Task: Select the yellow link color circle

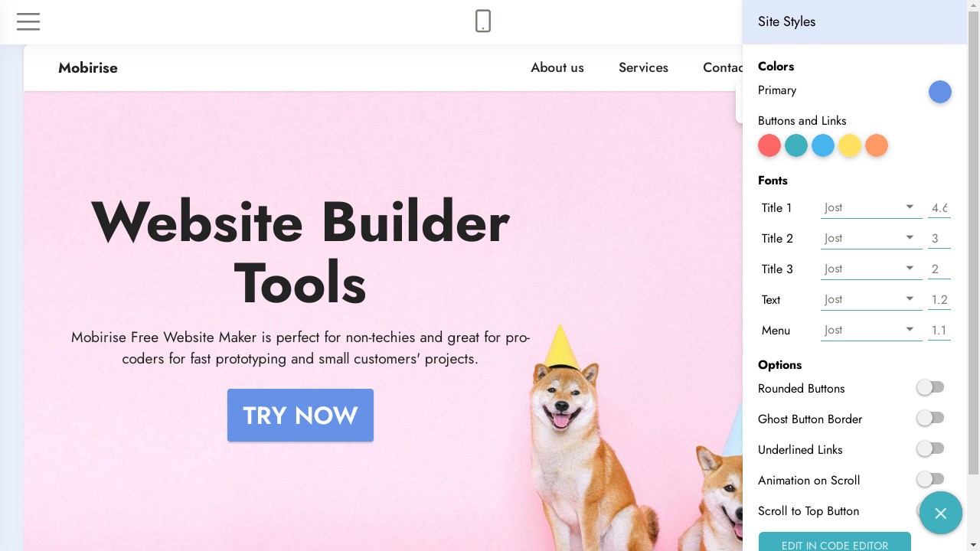Action: 850,145
